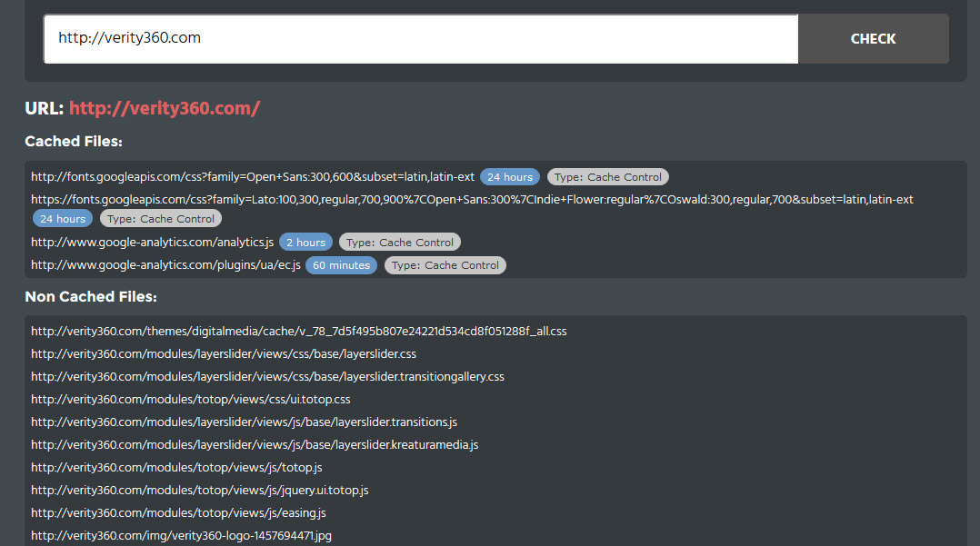Click the google-analytics.com/analytics.js URL
This screenshot has width=980, height=546.
pyautogui.click(x=153, y=242)
